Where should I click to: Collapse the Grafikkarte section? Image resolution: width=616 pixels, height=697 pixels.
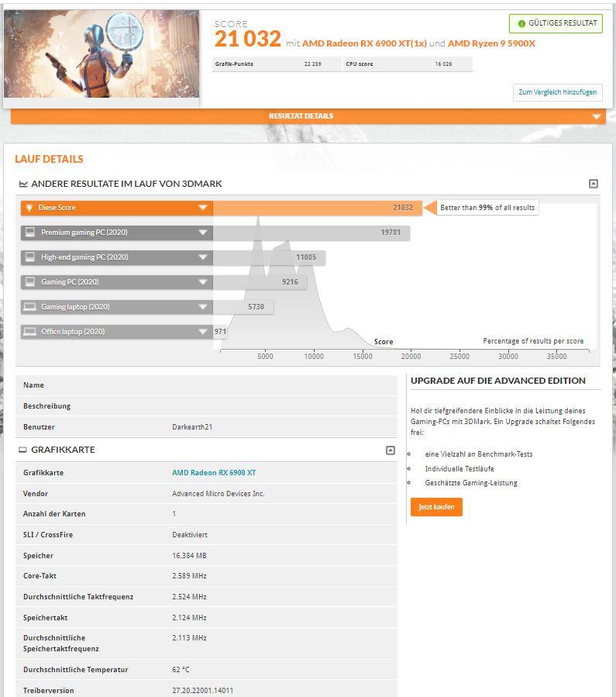pos(391,450)
